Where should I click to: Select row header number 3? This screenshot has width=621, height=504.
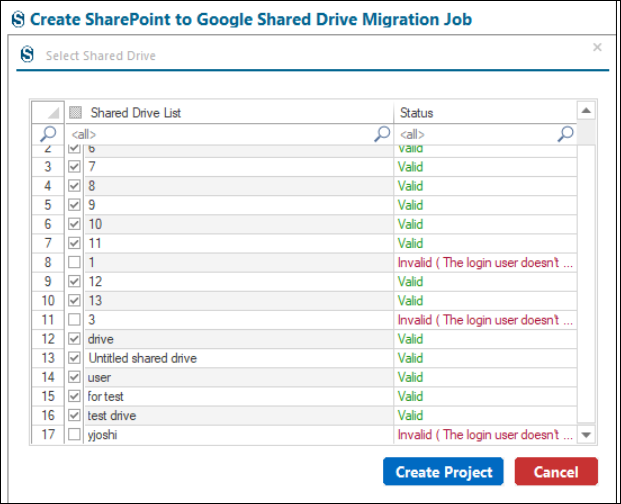48,166
